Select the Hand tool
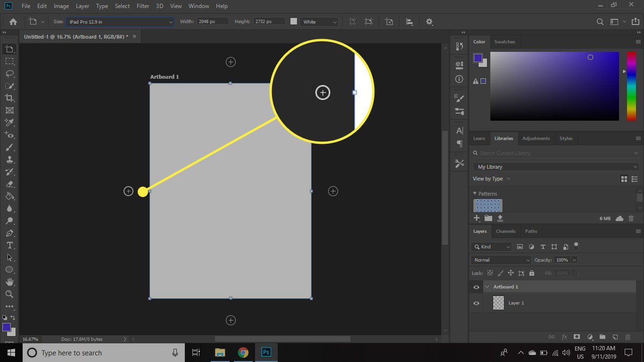 tap(9, 282)
